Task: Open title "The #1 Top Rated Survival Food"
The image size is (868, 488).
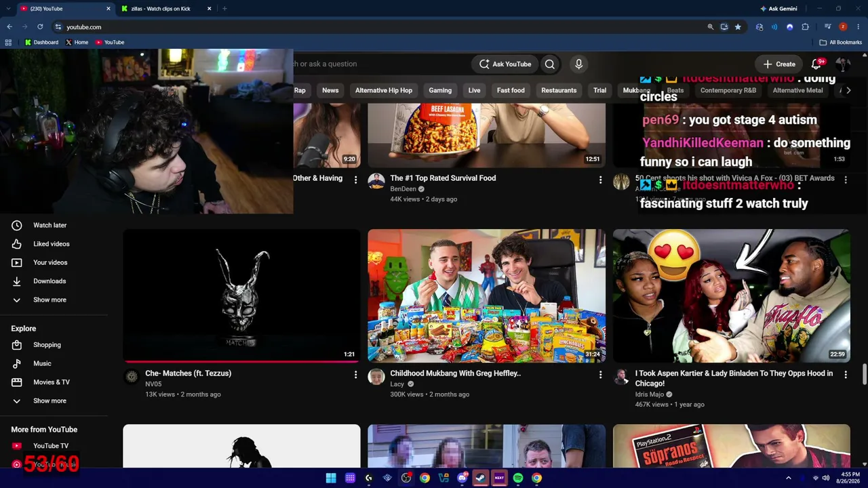Action: (443, 178)
